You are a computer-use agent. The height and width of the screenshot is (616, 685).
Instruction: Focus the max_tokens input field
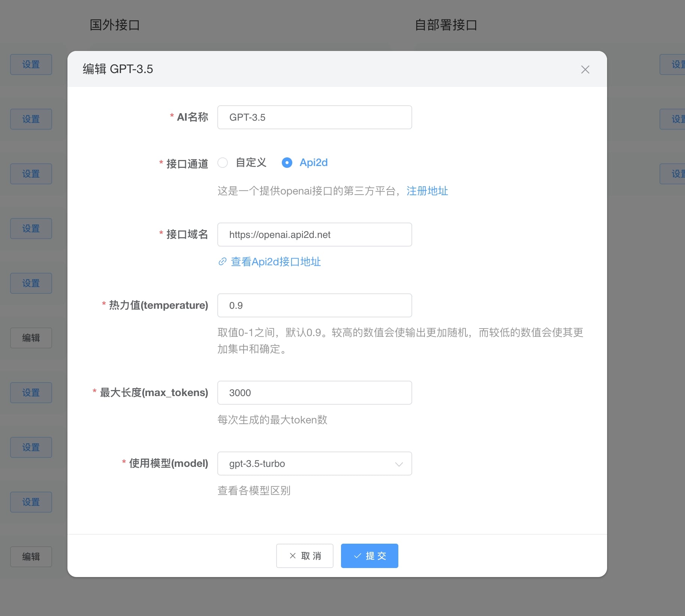pyautogui.click(x=314, y=393)
